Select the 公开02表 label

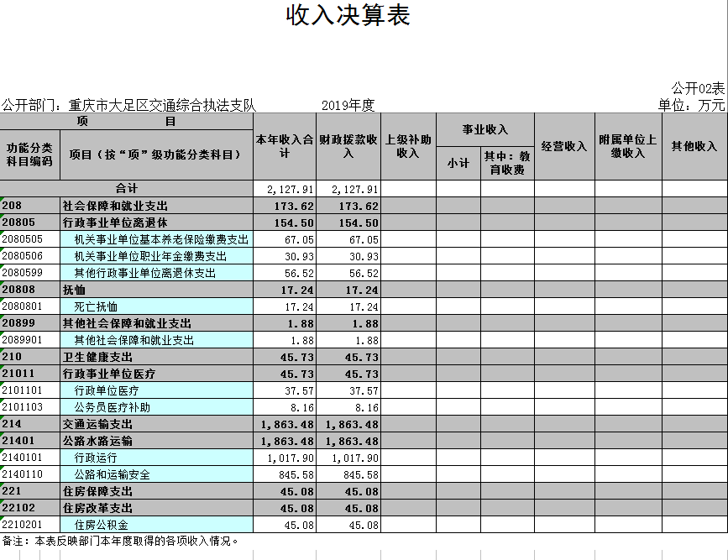(x=698, y=88)
